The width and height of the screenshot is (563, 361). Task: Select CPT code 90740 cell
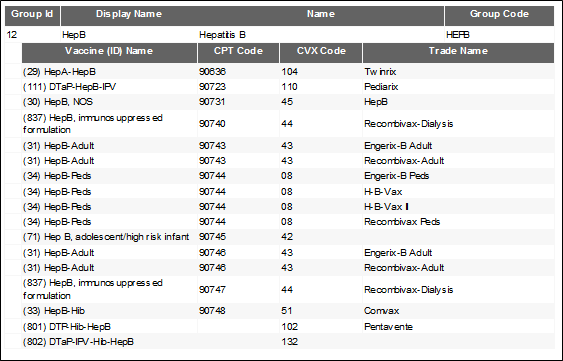click(212, 124)
